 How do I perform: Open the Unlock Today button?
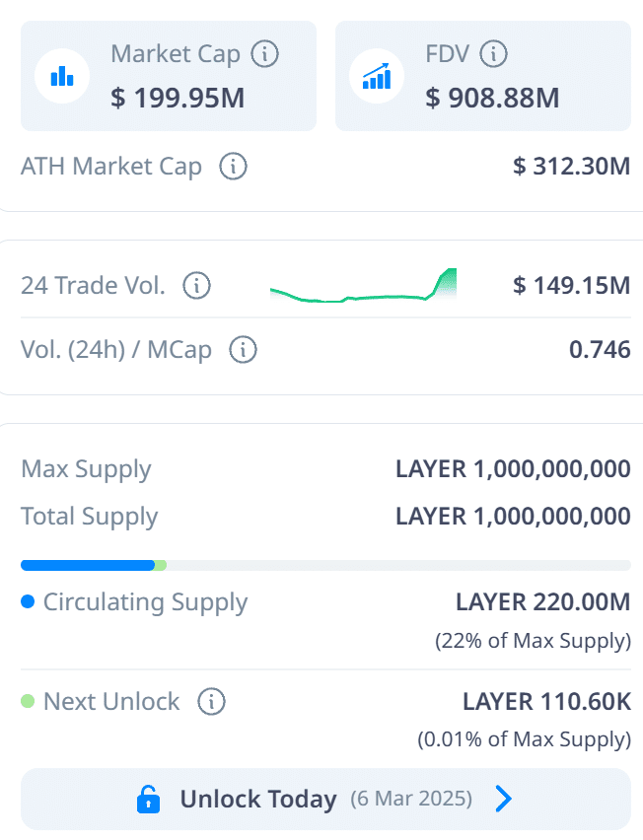click(325, 800)
